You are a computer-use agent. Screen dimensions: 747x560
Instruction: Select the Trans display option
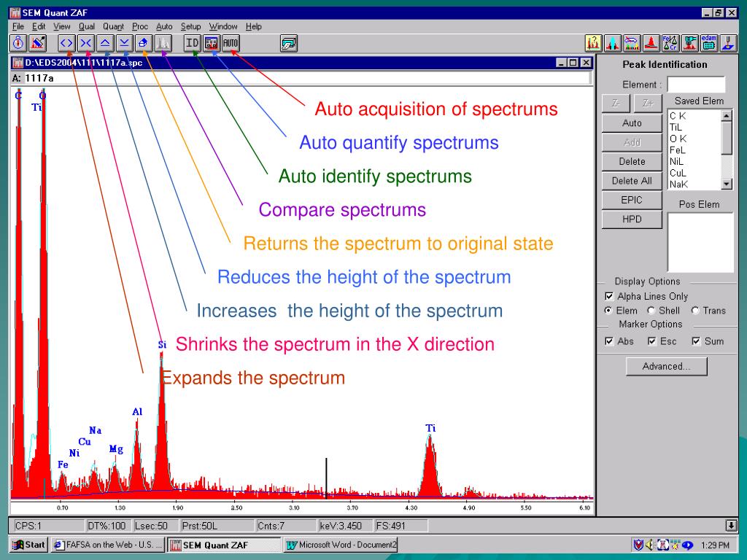(x=695, y=311)
